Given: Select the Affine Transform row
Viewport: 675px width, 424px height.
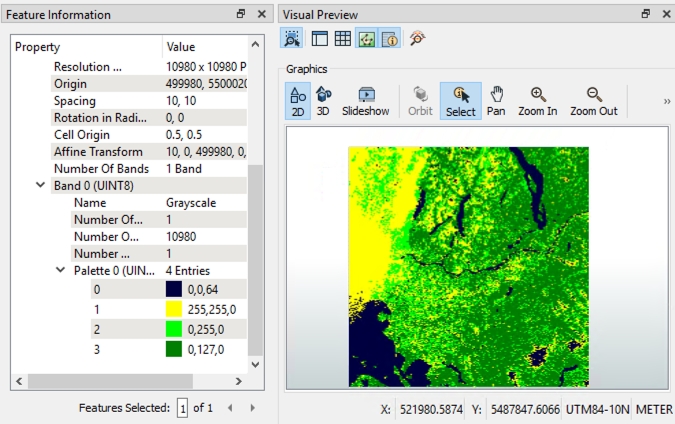Looking at the screenshot, I should [149, 152].
